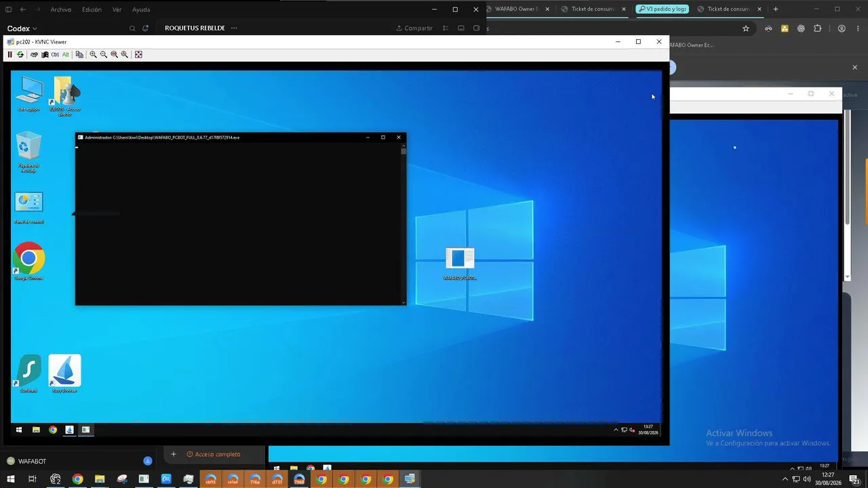
Task: Open the yellow extension icon in Chrome
Action: pyautogui.click(x=785, y=28)
